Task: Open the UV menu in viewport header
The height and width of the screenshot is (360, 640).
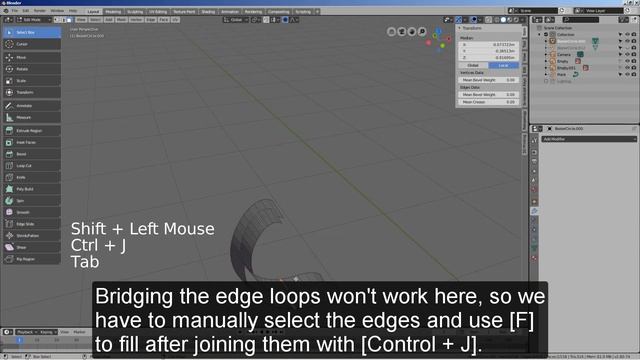Action: click(175, 20)
